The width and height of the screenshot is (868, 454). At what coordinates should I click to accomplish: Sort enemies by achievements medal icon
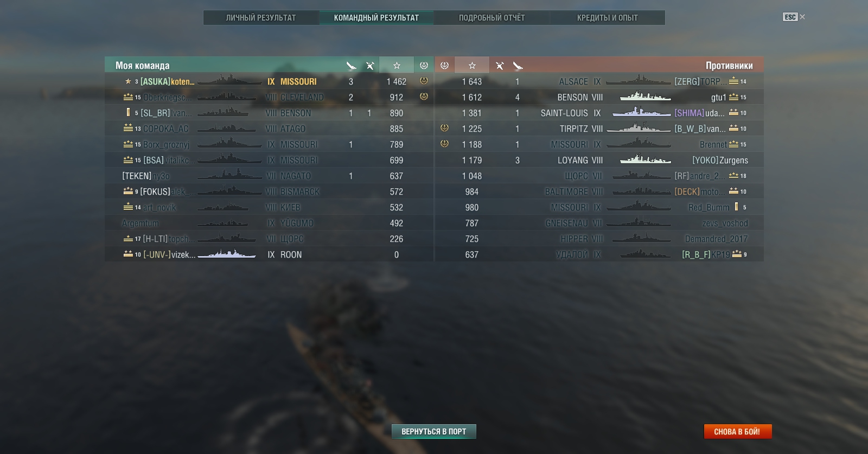click(x=444, y=65)
